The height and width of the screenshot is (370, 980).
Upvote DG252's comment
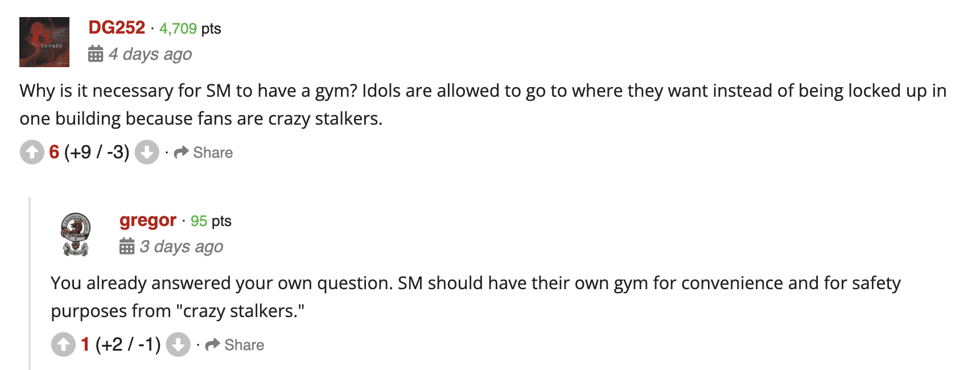click(x=32, y=152)
